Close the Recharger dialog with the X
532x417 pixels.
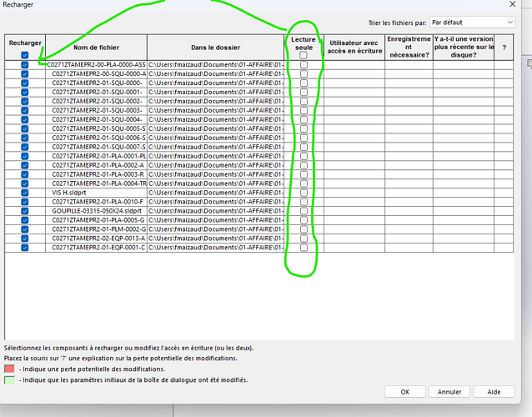pyautogui.click(x=512, y=4)
